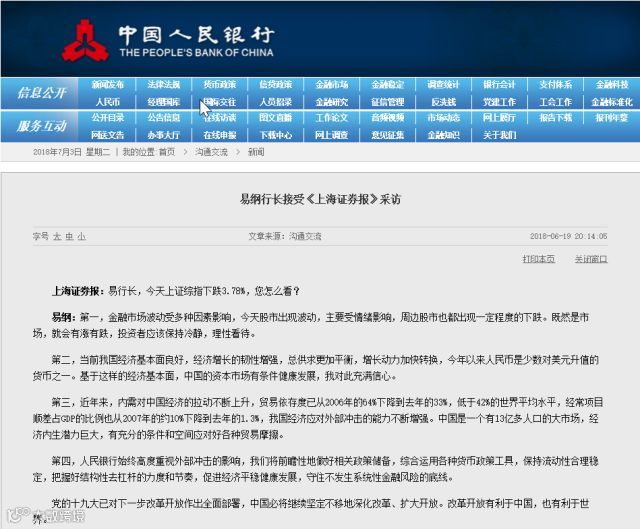
Task: Visit 工作论文 under 服务互动
Action: click(x=332, y=118)
